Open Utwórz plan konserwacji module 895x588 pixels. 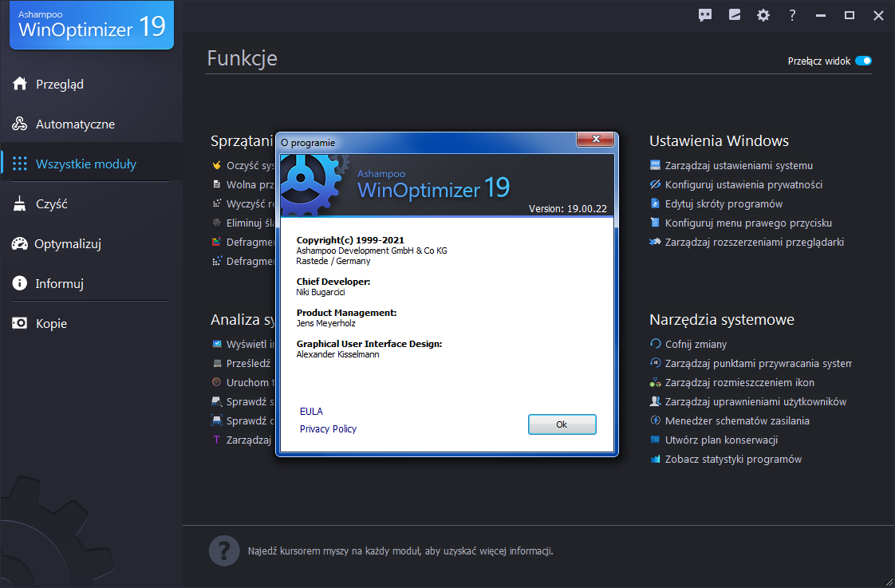721,440
